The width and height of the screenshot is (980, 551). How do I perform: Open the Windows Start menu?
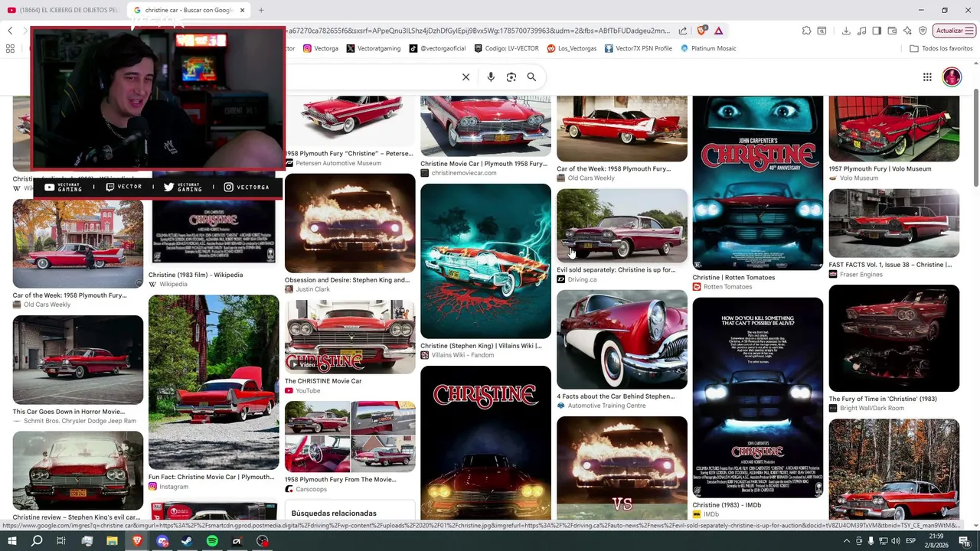(x=11, y=541)
